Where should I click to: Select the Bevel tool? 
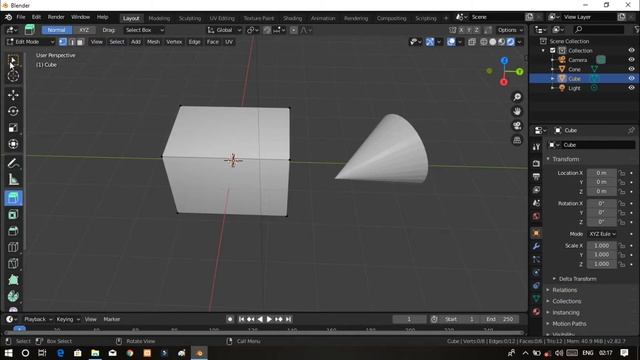13,231
